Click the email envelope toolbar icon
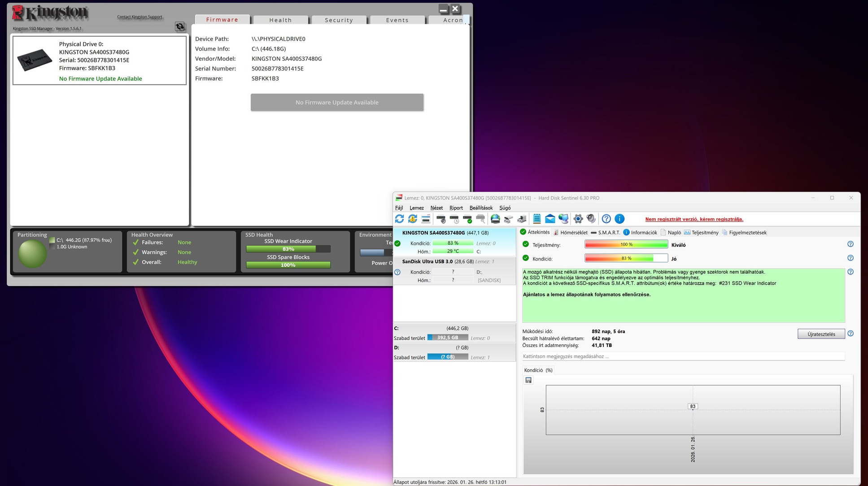This screenshot has height=486, width=868. click(550, 219)
